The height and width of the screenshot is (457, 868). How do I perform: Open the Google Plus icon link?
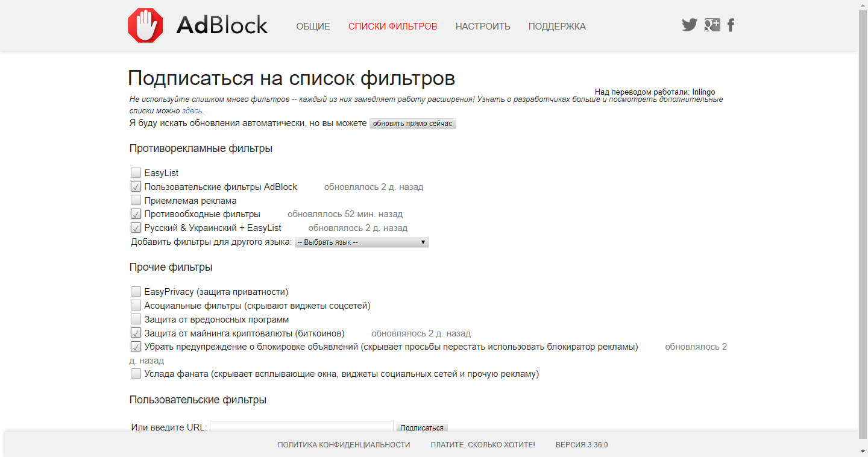712,25
